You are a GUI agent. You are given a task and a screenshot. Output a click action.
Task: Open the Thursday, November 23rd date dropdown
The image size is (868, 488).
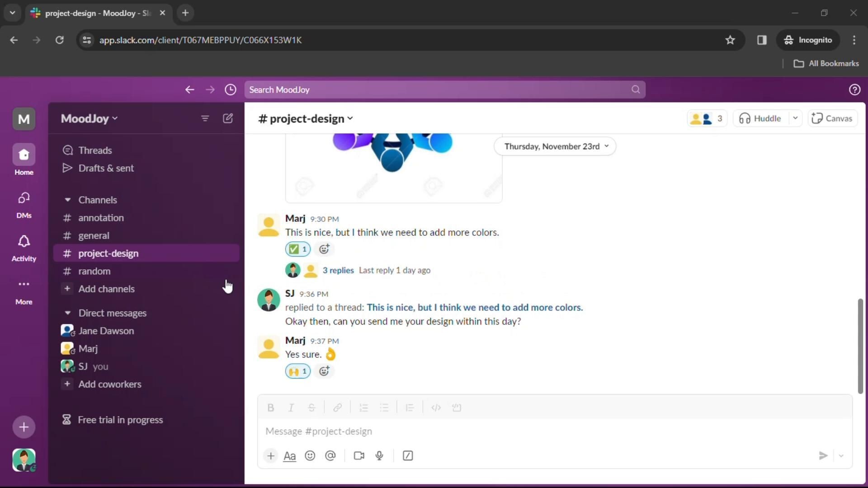(x=555, y=146)
